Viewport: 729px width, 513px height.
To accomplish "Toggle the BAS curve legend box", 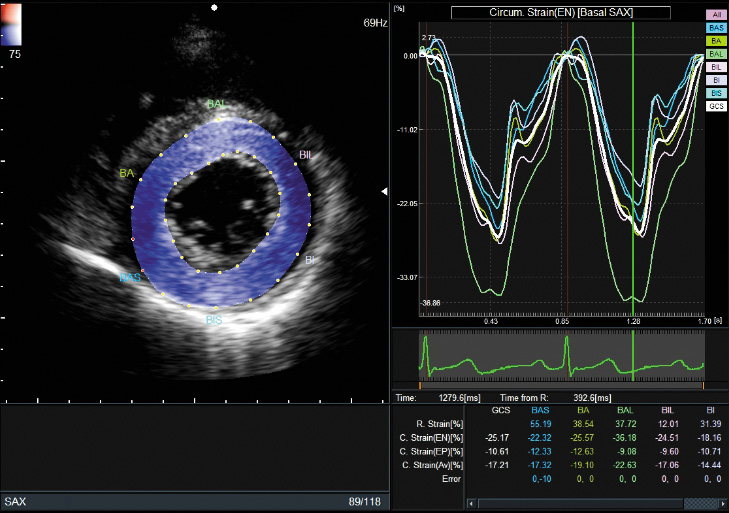I will pyautogui.click(x=716, y=29).
